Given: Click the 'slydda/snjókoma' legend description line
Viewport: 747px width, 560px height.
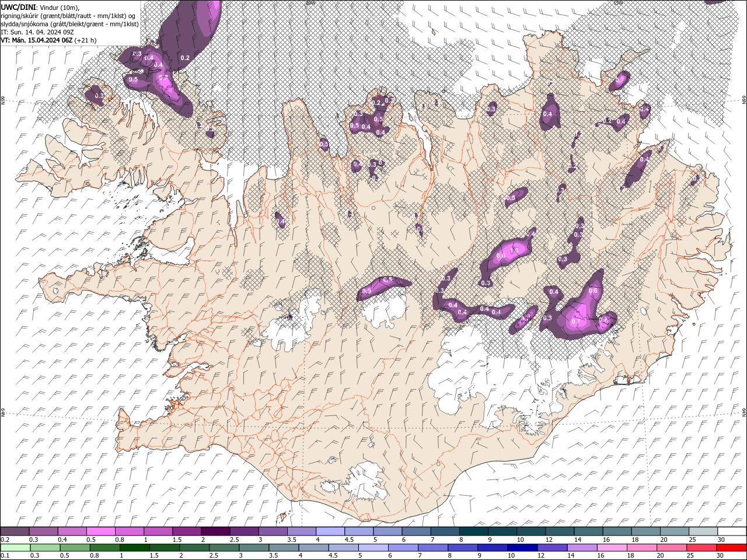Looking at the screenshot, I should [69, 23].
